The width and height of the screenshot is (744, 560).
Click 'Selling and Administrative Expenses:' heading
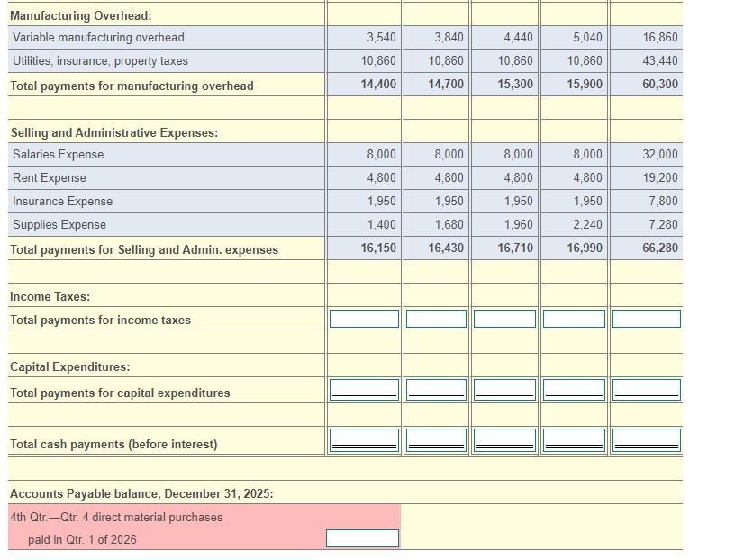114,132
